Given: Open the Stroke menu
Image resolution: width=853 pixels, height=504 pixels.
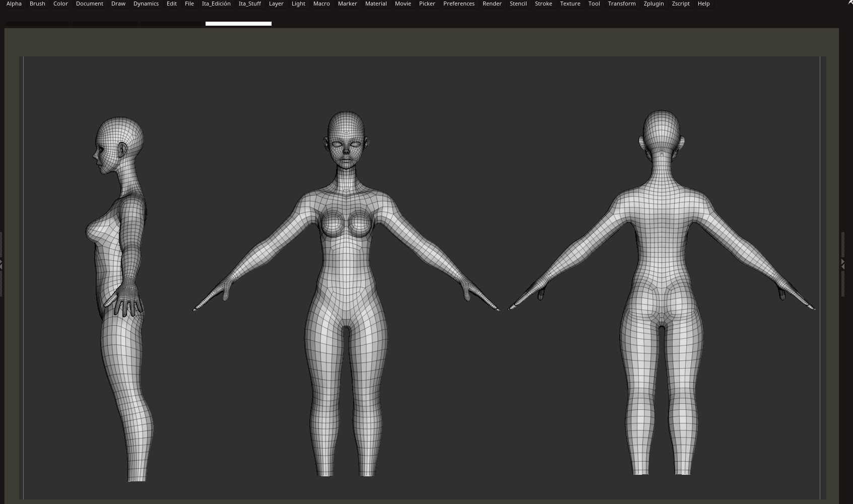Looking at the screenshot, I should 544,4.
